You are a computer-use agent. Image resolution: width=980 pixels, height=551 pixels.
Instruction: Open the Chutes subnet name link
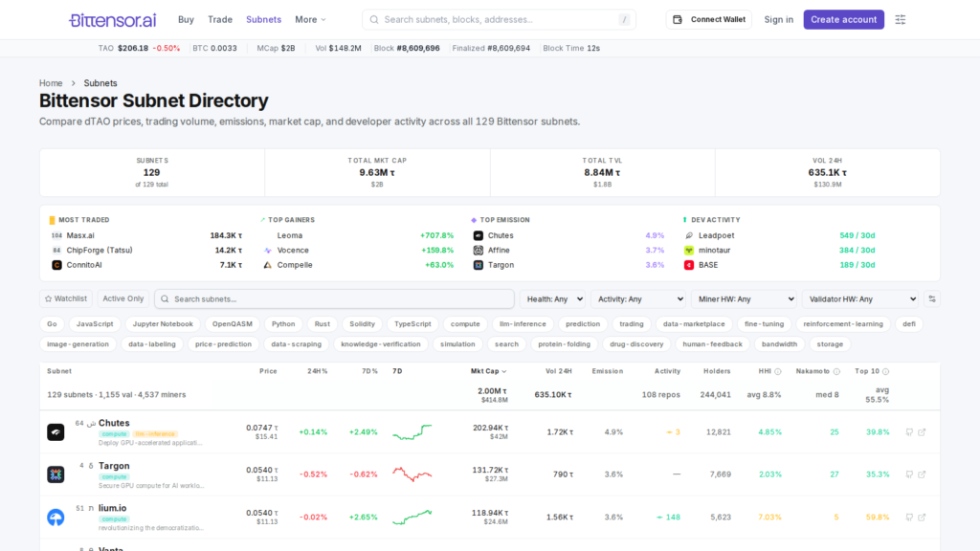point(114,423)
